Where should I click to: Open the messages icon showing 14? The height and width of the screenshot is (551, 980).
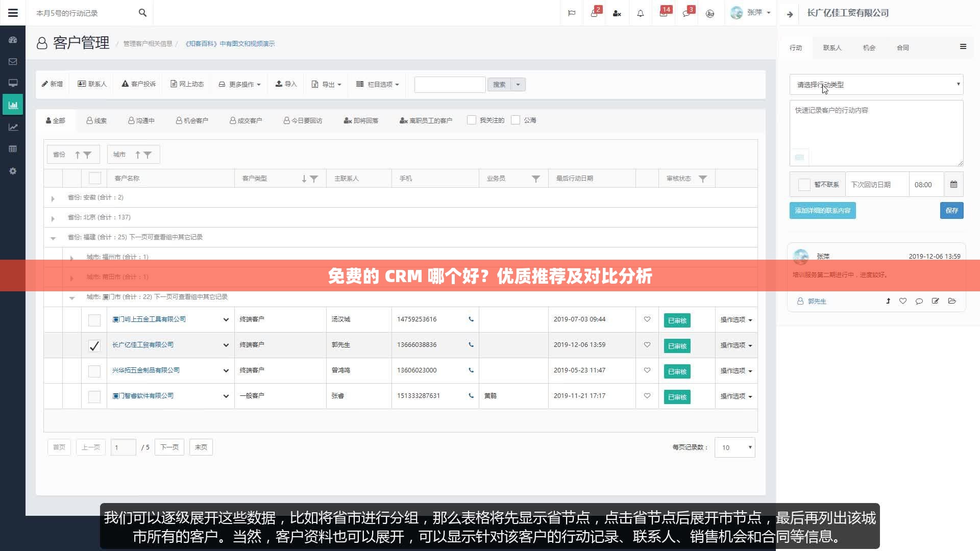[x=663, y=13]
